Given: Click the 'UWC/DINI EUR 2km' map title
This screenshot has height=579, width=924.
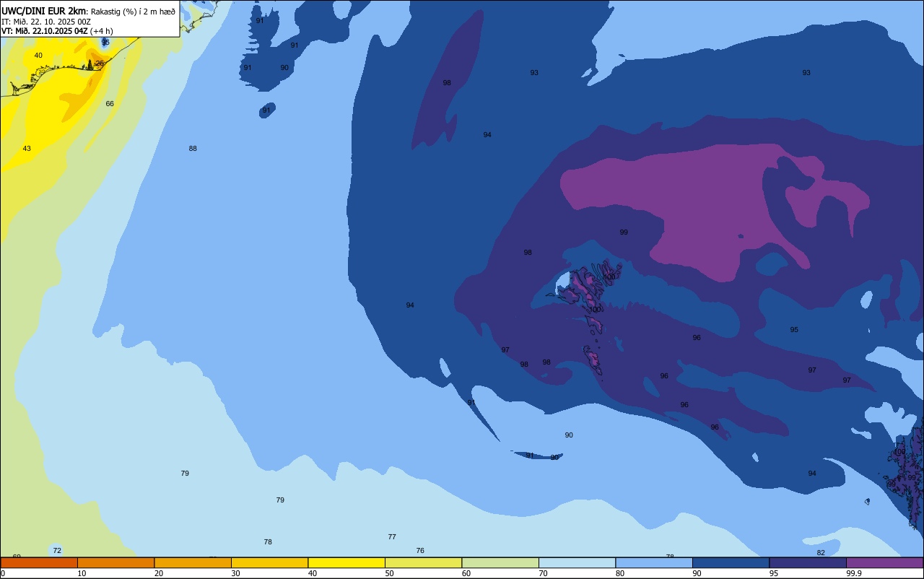Looking at the screenshot, I should [44, 11].
